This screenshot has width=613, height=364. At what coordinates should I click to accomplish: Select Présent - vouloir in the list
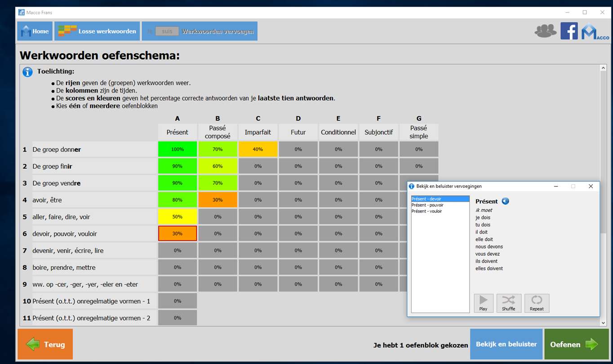440,211
